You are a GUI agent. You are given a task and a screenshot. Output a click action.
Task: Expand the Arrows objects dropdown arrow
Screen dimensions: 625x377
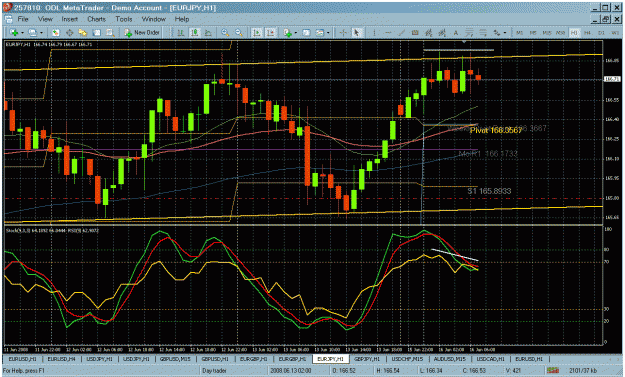(505, 33)
